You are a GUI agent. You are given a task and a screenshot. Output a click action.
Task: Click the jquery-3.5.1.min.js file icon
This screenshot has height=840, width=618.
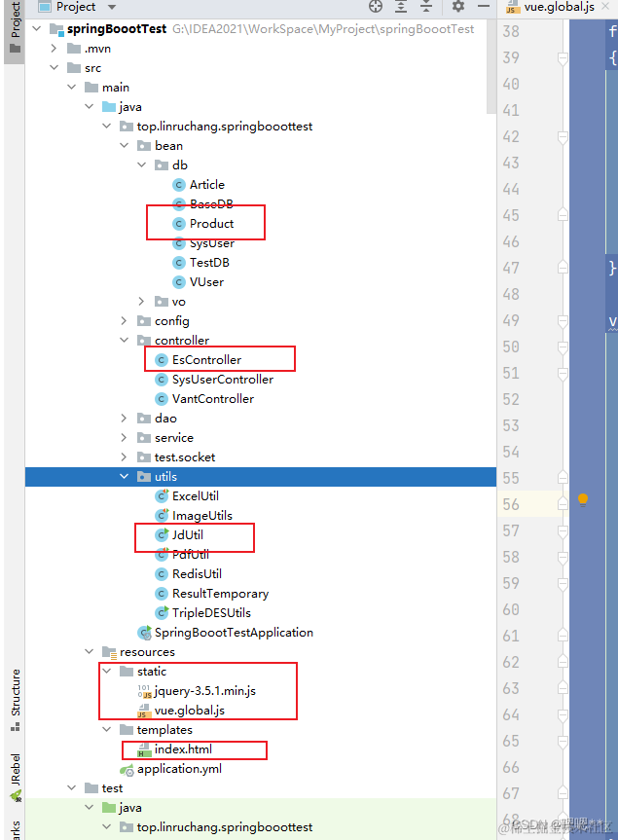pos(144,691)
